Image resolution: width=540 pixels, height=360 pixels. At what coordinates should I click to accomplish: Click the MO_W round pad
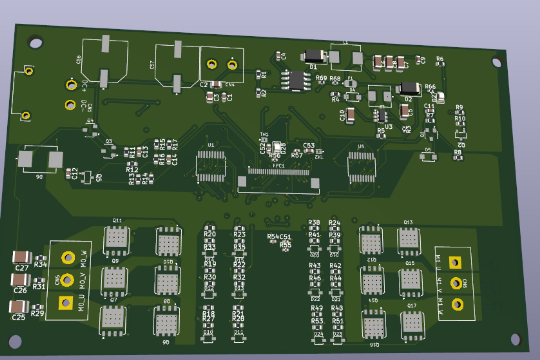[x=68, y=257]
